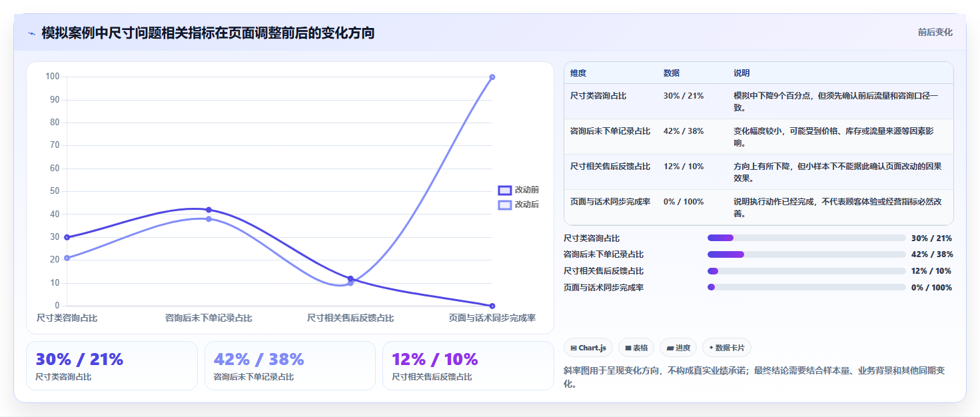980x417 pixels.
Task: Click the 改动后 point at value 100
Action: tap(492, 77)
